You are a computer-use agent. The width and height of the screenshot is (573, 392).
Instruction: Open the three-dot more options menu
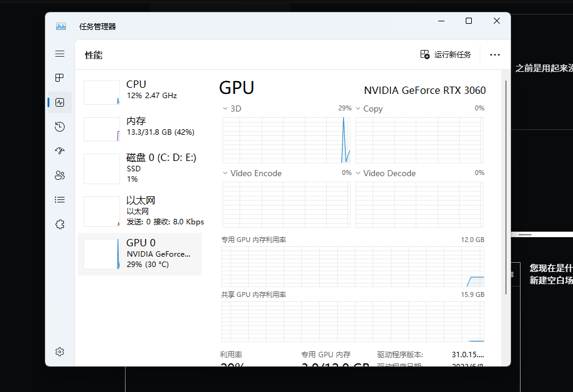(495, 55)
